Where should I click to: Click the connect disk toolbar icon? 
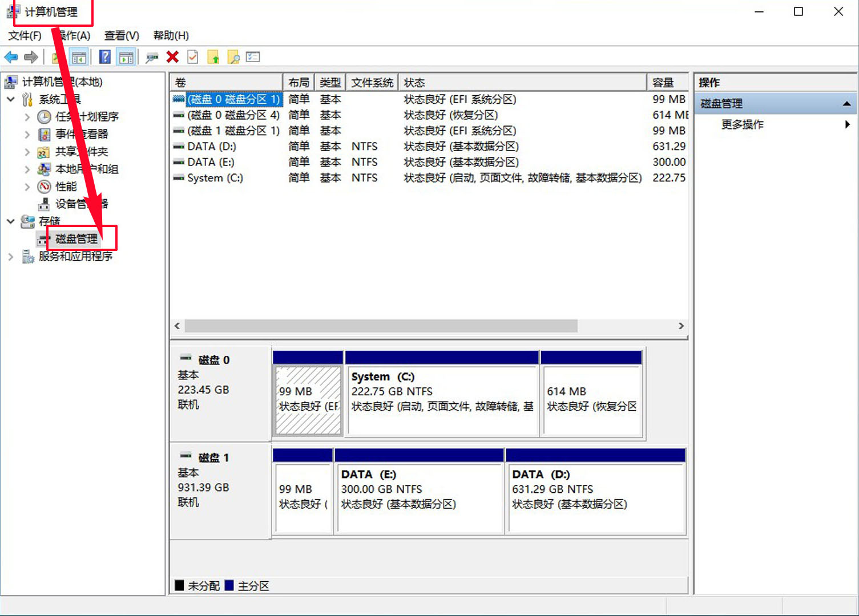click(151, 57)
